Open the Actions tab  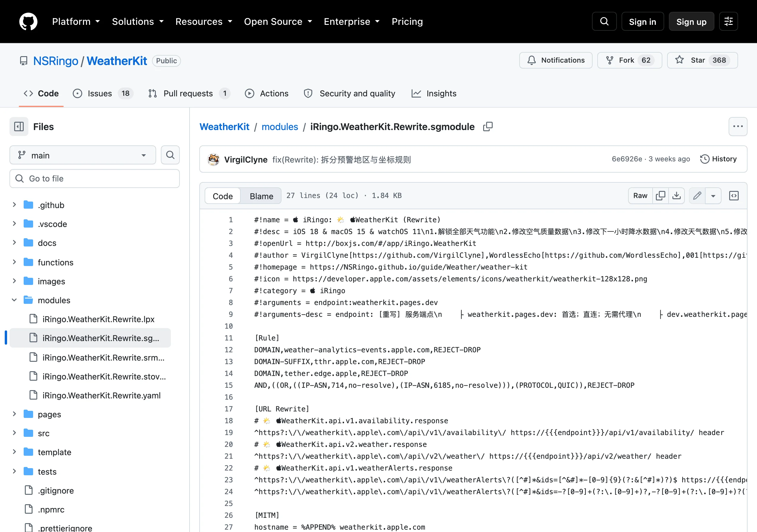266,94
